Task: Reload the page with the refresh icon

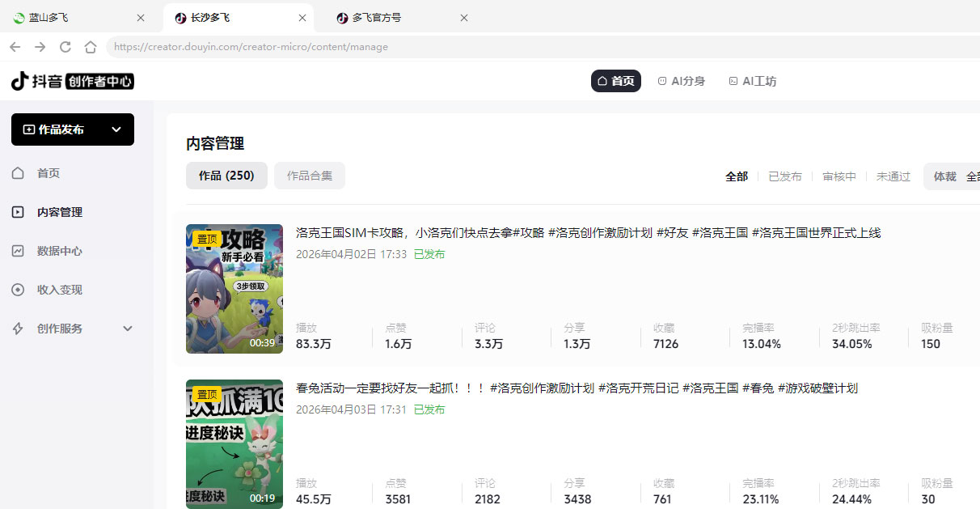Action: [x=65, y=47]
